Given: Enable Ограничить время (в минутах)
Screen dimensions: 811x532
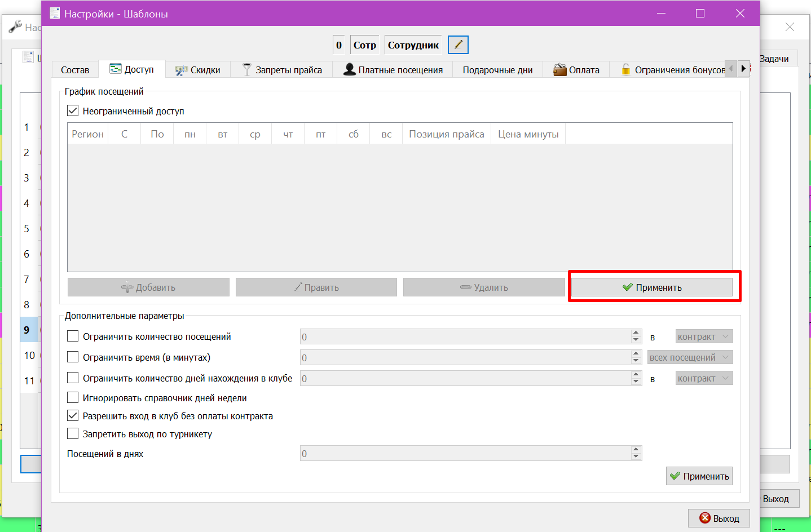Looking at the screenshot, I should (x=73, y=357).
